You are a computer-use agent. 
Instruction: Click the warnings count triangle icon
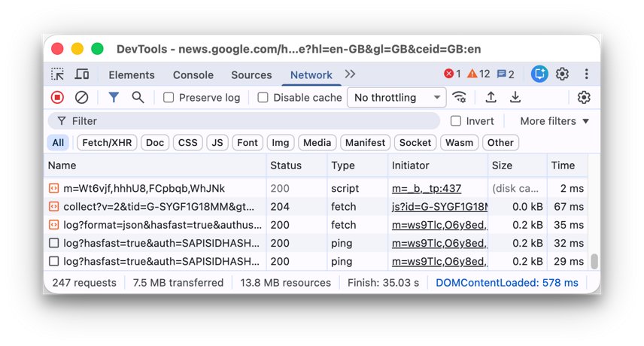tap(478, 74)
